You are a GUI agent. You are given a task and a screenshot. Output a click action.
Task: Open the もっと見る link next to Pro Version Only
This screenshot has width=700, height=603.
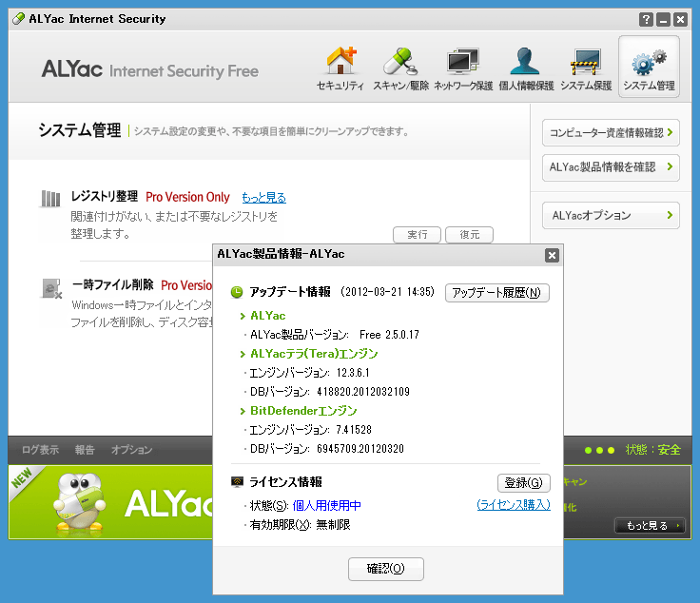click(x=263, y=197)
